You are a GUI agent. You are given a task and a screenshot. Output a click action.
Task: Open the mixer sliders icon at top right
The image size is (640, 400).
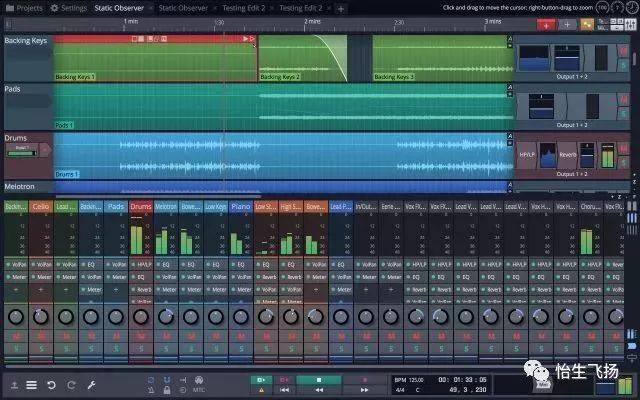(x=630, y=24)
